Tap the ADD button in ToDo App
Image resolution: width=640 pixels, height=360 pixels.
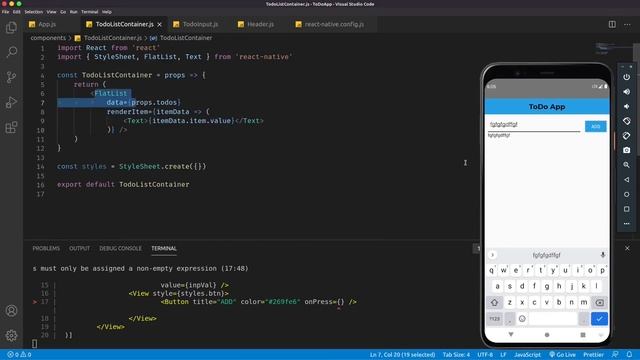[596, 126]
